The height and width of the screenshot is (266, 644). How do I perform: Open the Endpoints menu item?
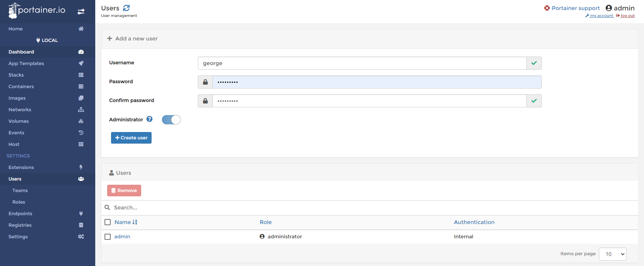point(47,214)
